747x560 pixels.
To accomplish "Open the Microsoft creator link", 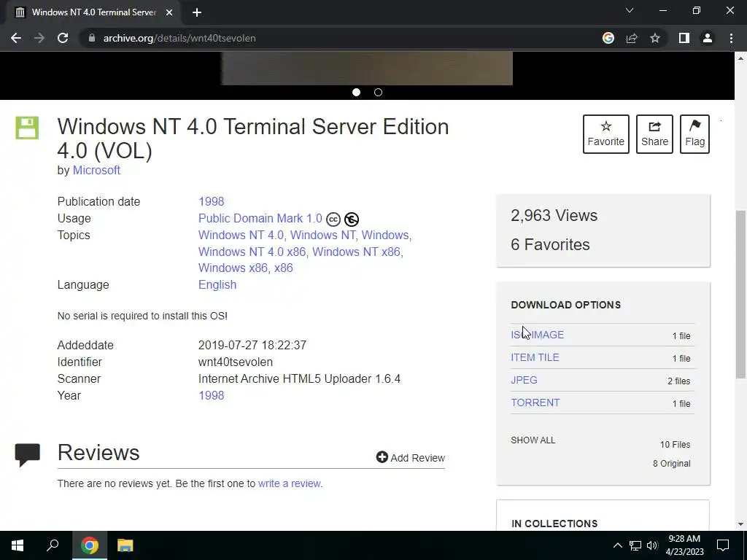I will point(96,170).
